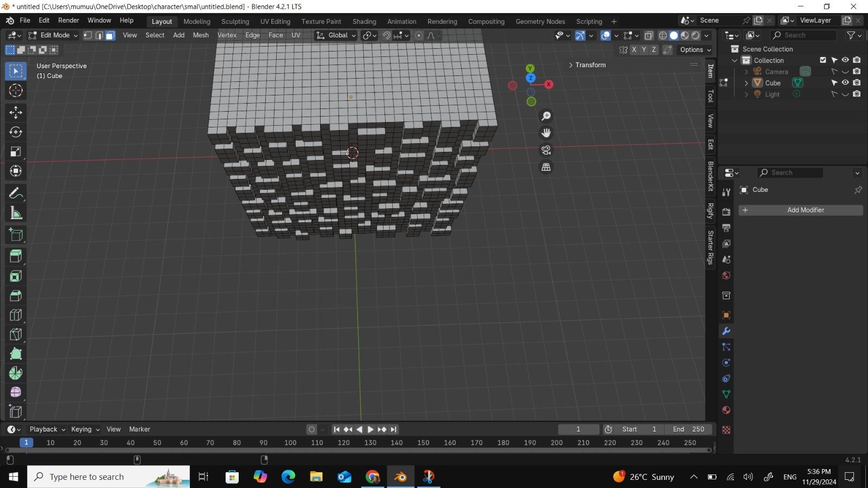Toggle X-ray view

pyautogui.click(x=649, y=35)
